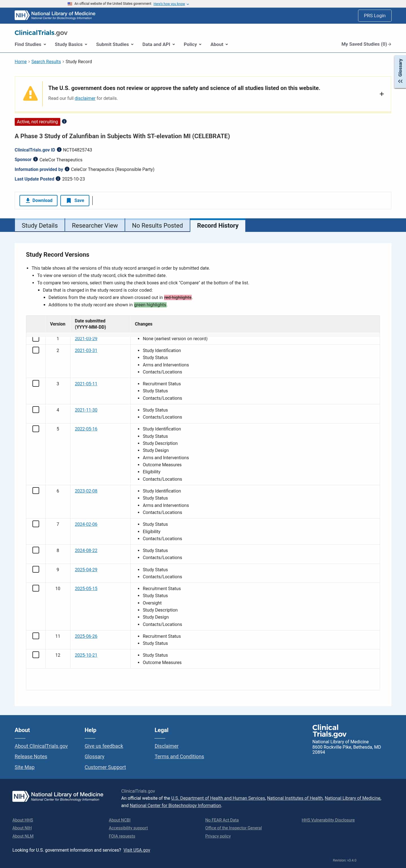Click the warning triangle in the disclaimer banner
The image size is (406, 868).
click(30, 93)
